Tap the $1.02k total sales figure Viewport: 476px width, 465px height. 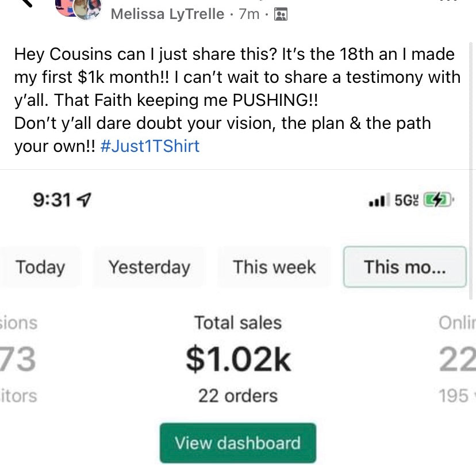238,359
